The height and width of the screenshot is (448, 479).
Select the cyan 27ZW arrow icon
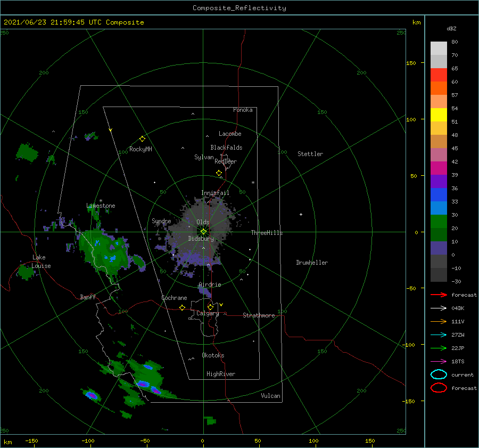(439, 335)
